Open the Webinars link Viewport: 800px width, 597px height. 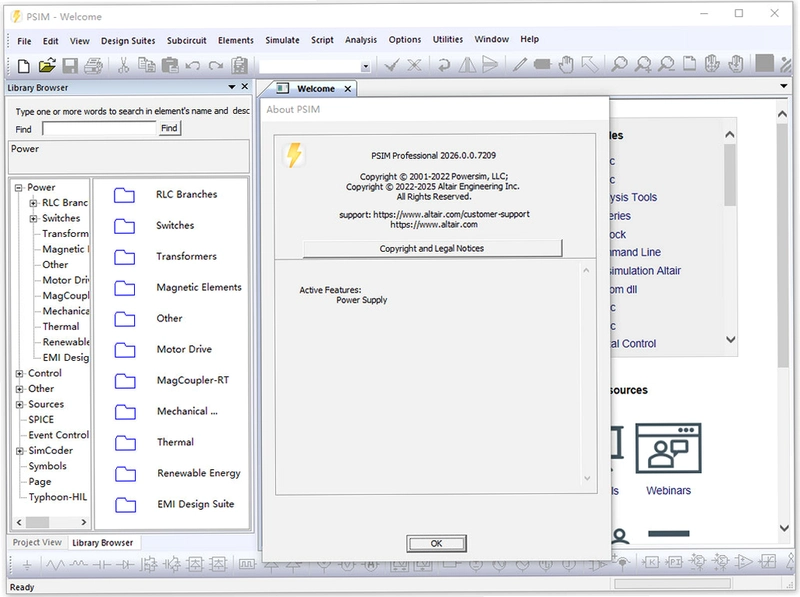668,490
